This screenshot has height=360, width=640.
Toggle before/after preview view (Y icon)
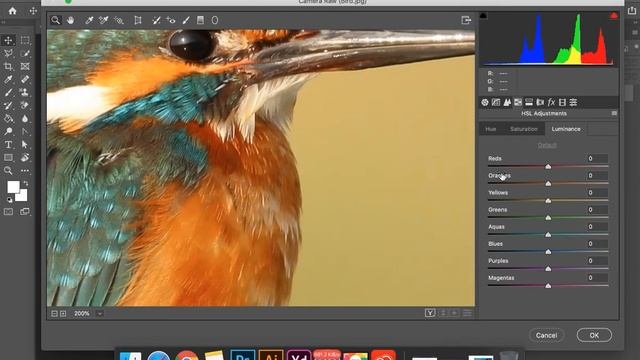pyautogui.click(x=430, y=313)
